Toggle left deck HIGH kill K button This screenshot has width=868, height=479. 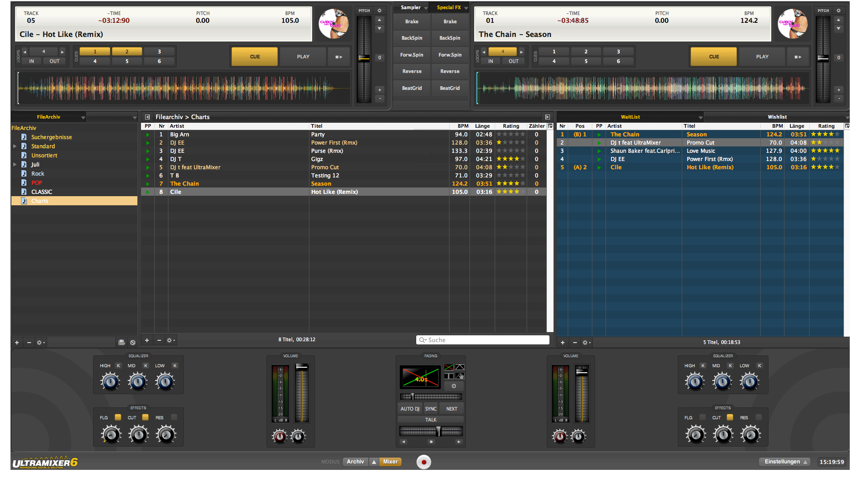tap(118, 366)
